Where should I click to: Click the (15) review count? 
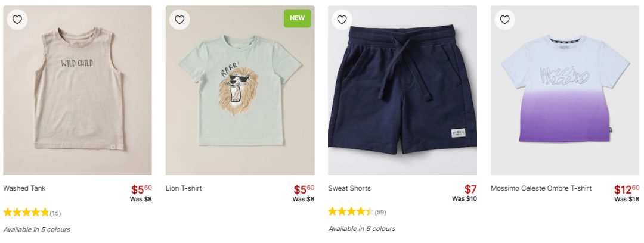click(x=55, y=213)
